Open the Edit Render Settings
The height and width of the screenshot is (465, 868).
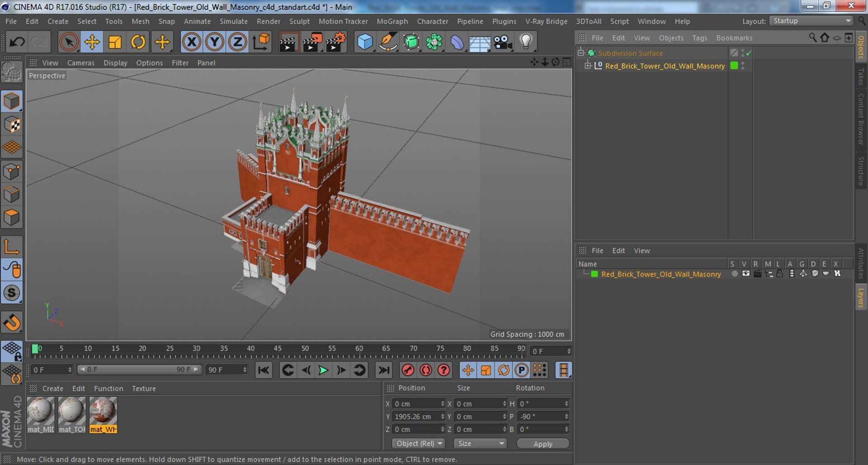(x=335, y=42)
